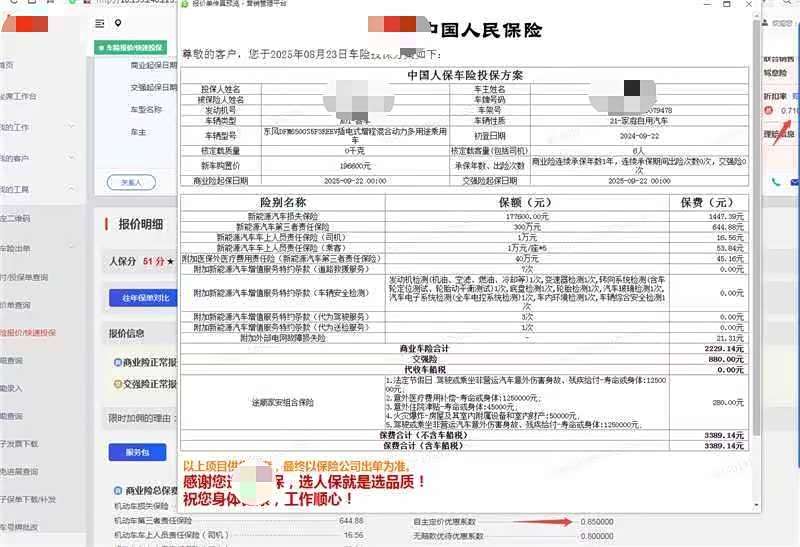Click the 中国人保车险投保方案 table title
The height and width of the screenshot is (547, 800).
pos(465,76)
